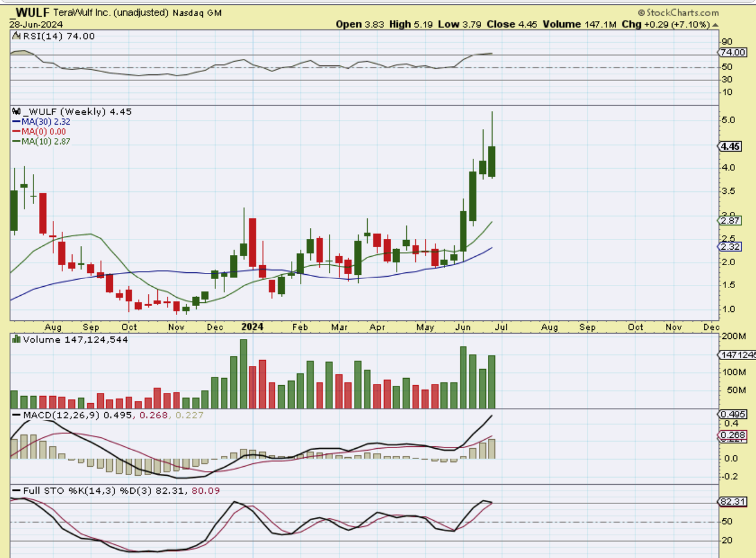The image size is (756, 558).
Task: Click the 74.00 RSI value tag
Action: [x=733, y=53]
